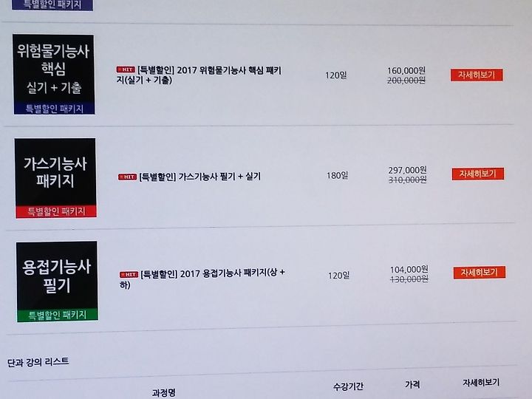Click 자세히보기 button for 용접기능사 package
The image size is (532, 399).
coord(480,273)
